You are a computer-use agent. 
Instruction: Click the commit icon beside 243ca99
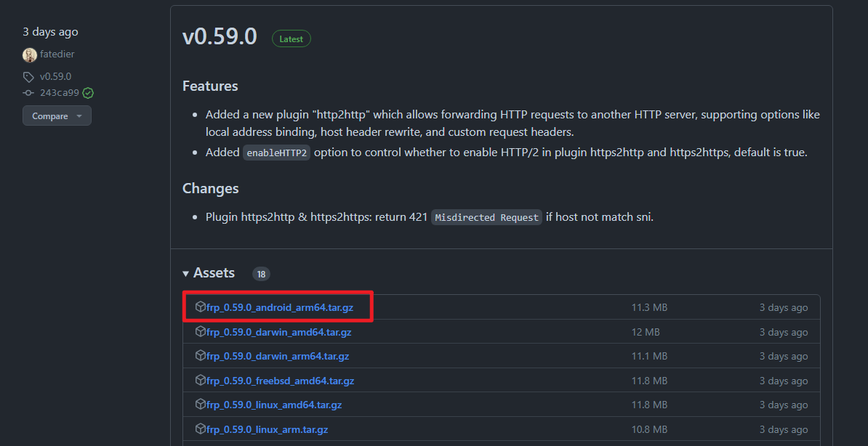28,93
